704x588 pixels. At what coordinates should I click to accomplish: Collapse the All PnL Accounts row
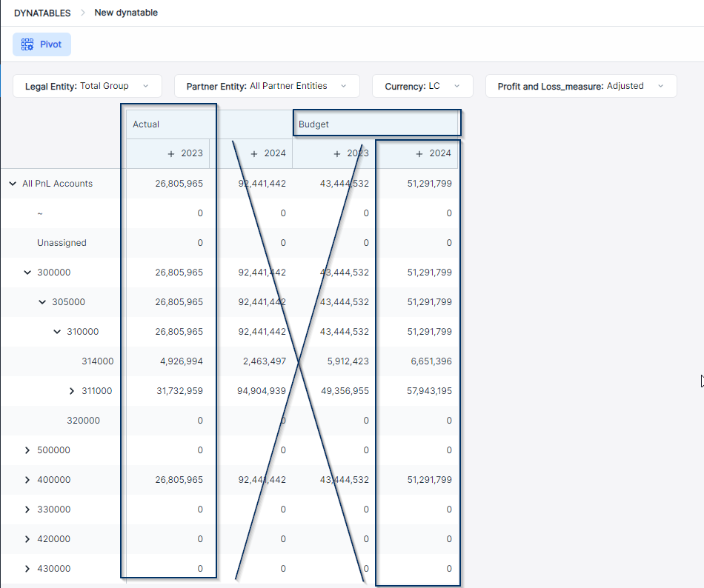point(13,184)
